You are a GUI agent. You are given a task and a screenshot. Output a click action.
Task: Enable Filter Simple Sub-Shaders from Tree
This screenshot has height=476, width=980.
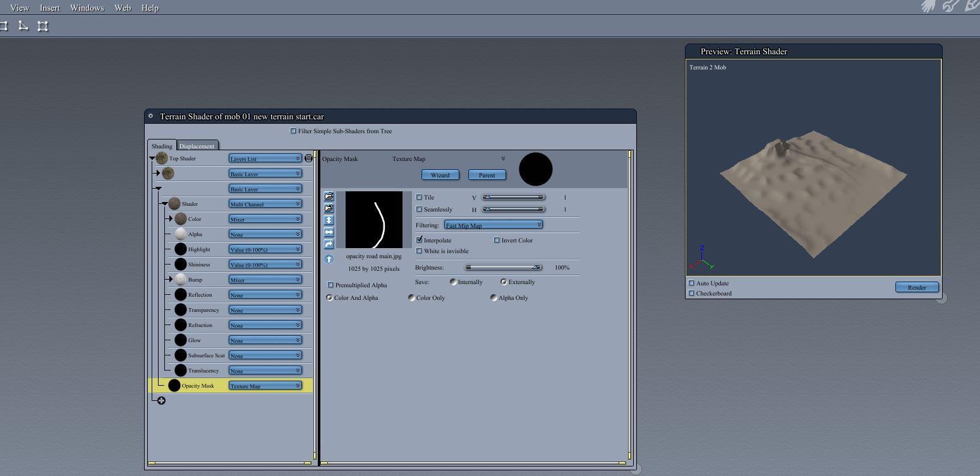pyautogui.click(x=293, y=131)
